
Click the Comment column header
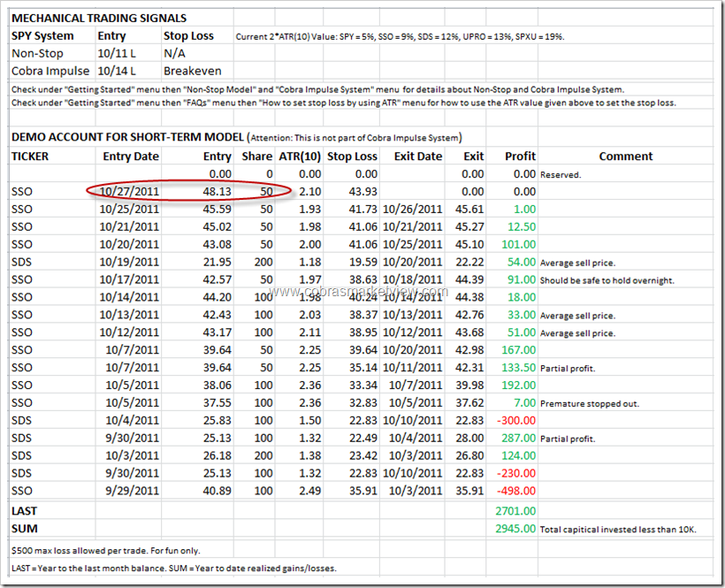(626, 157)
